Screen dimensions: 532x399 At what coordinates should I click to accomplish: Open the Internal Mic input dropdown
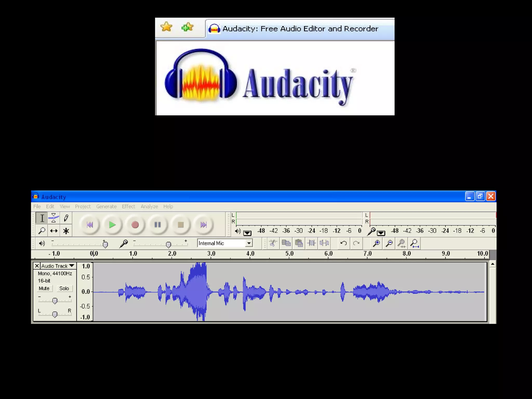(x=249, y=243)
